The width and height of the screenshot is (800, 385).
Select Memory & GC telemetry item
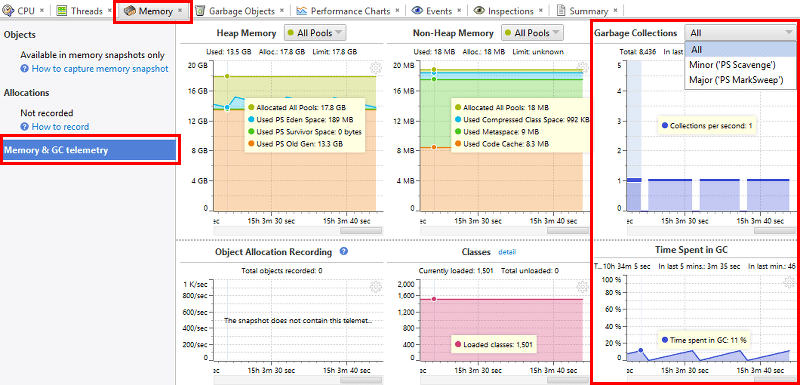tap(90, 150)
